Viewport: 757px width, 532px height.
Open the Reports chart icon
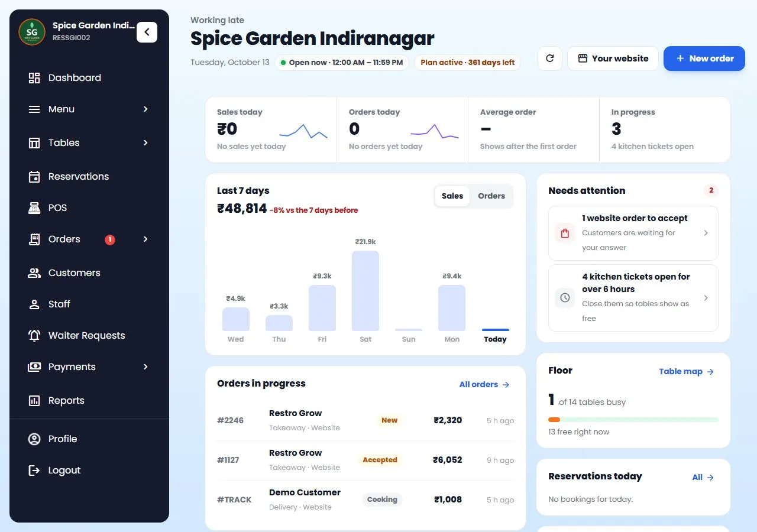pos(34,400)
